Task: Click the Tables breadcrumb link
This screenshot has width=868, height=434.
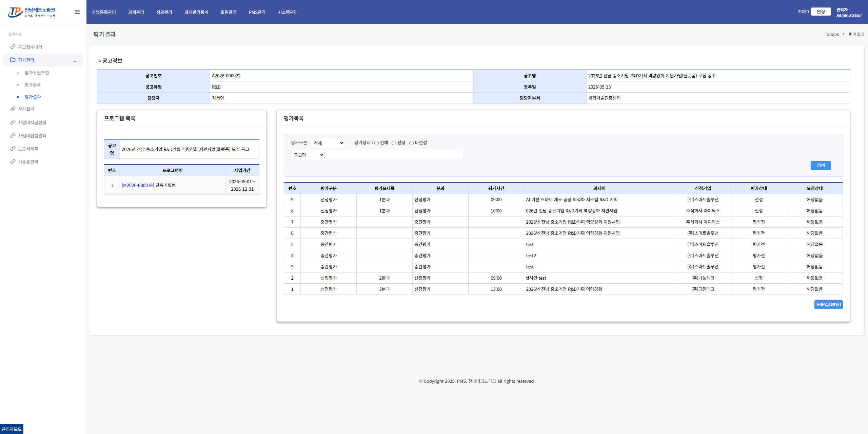Action: (x=832, y=34)
